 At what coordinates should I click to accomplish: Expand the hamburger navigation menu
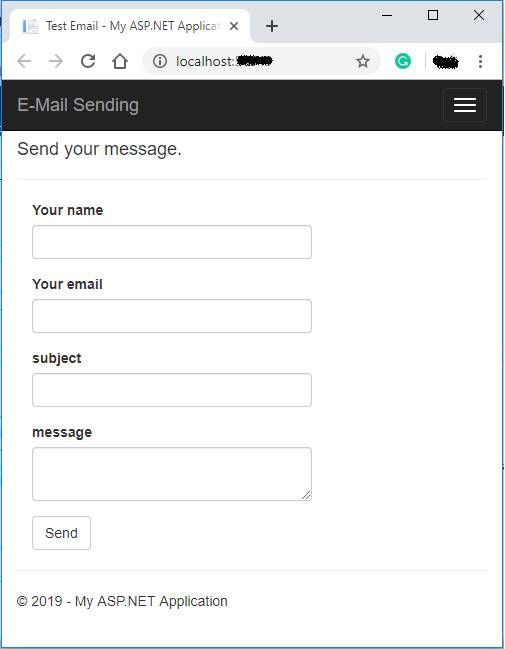464,105
